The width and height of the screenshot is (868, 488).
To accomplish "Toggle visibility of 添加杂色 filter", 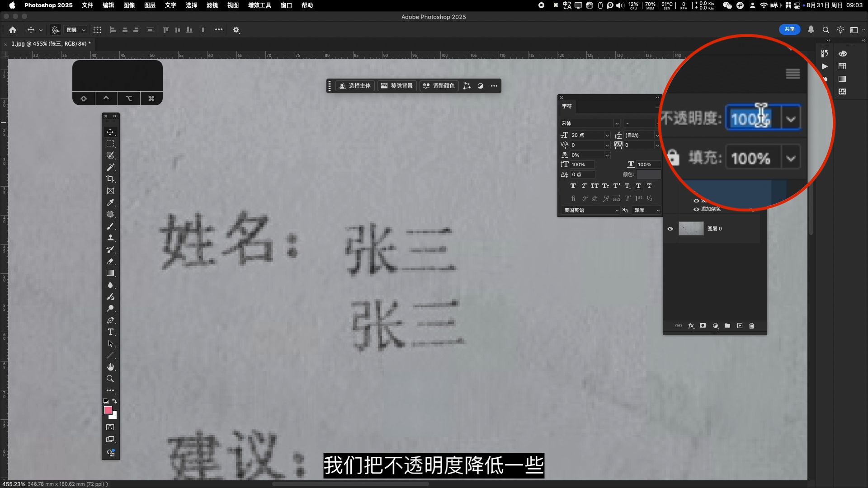I will [x=696, y=209].
